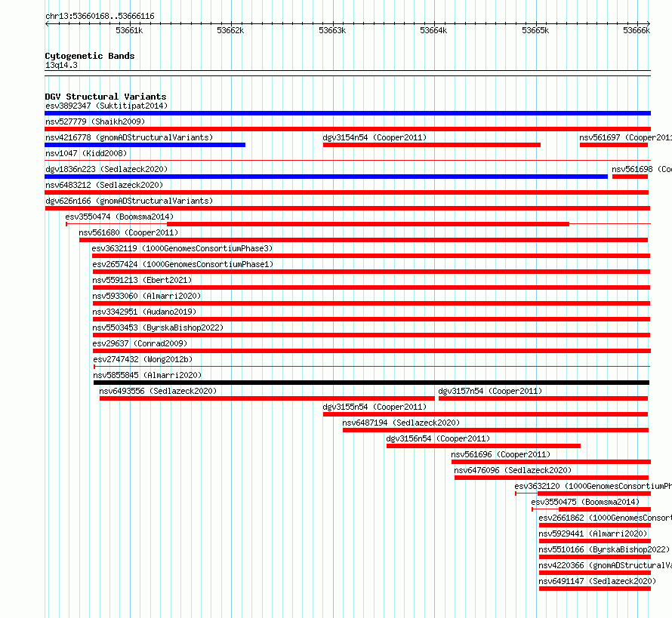Click the DGV Structural Variants track title
The width and height of the screenshot is (672, 618).
[x=106, y=97]
